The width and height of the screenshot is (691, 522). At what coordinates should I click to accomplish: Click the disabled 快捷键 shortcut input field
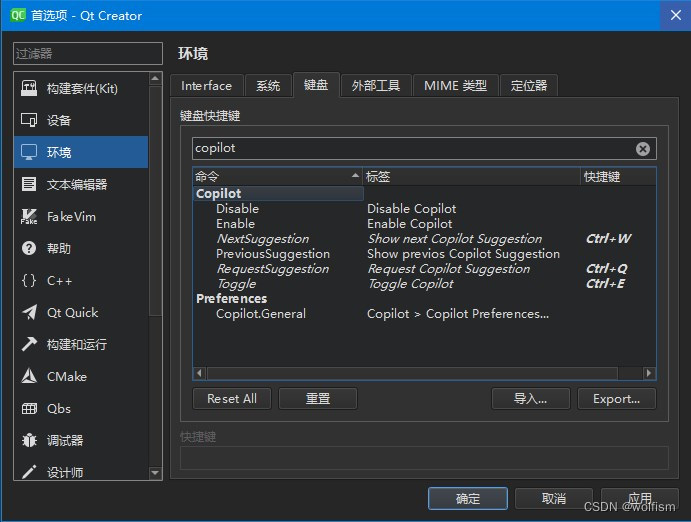coord(424,458)
